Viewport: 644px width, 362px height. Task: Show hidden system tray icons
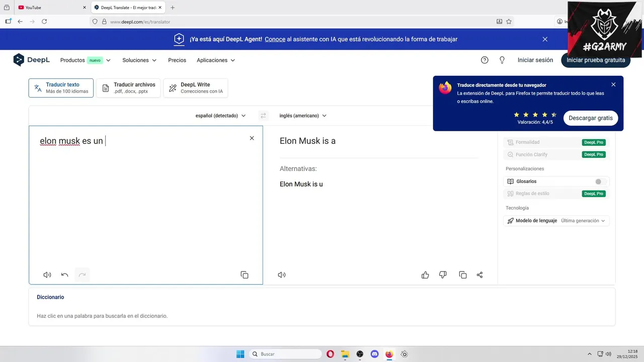(590, 354)
